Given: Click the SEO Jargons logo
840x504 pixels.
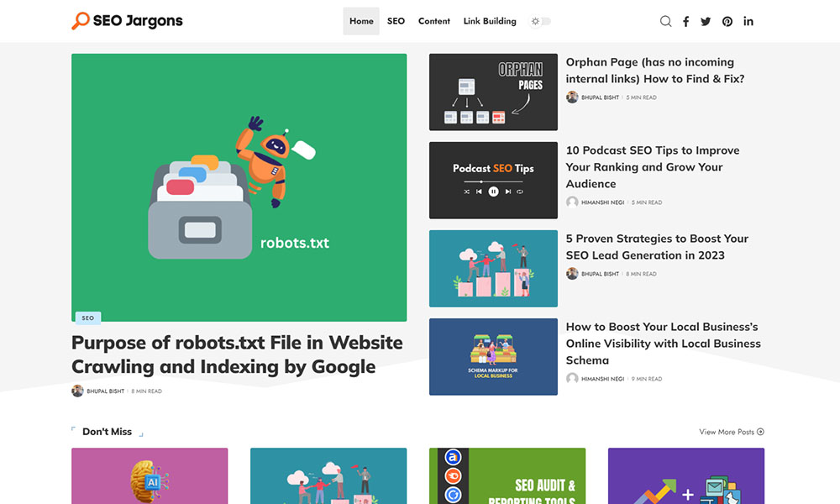Looking at the screenshot, I should tap(127, 21).
